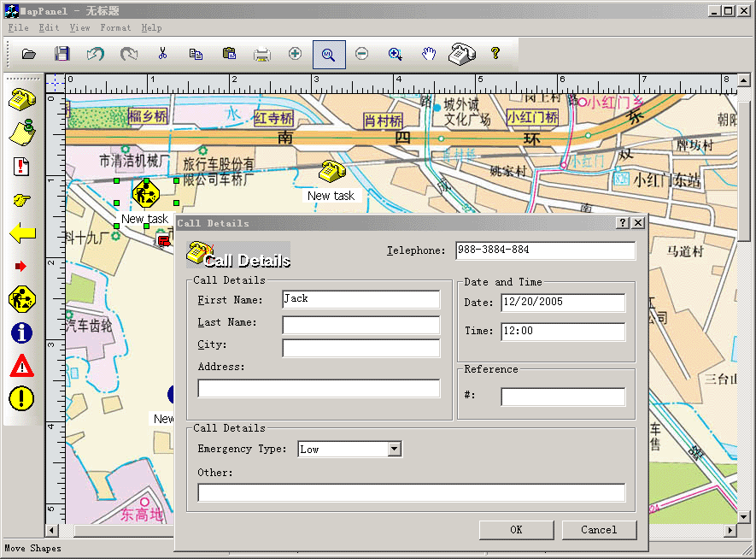Click the scissors Cut icon
This screenshot has width=756, height=559.
point(162,54)
